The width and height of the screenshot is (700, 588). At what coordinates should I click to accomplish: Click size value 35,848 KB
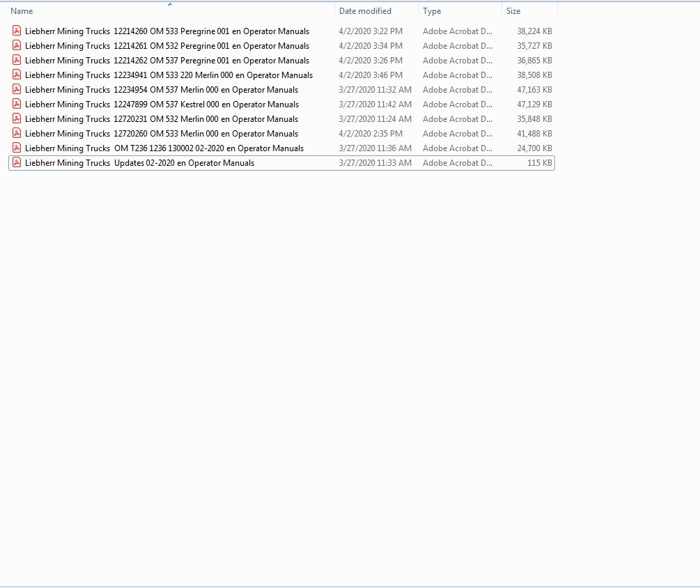pos(534,119)
